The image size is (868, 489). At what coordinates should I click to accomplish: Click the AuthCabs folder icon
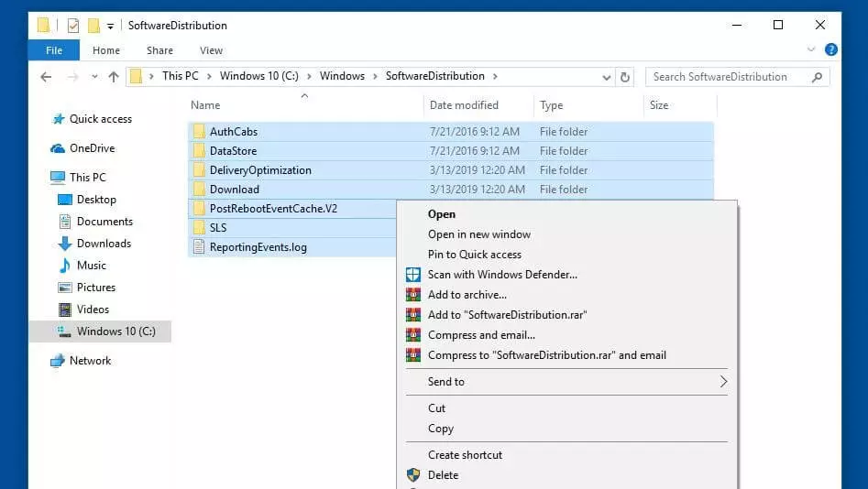199,132
